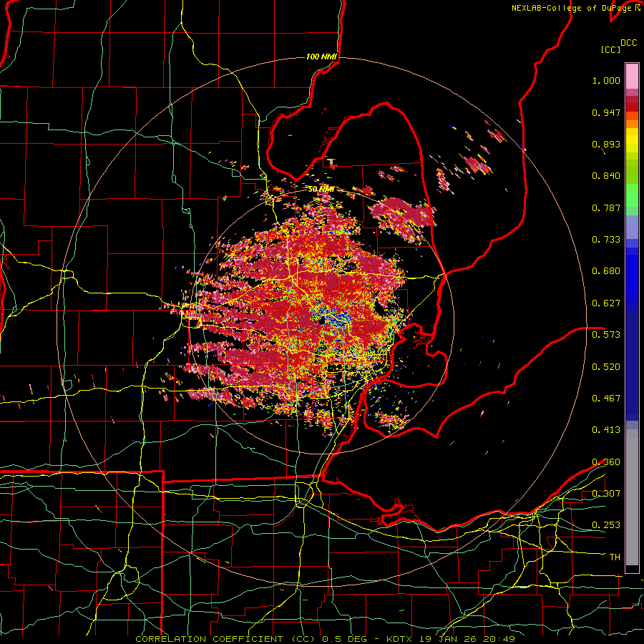Click the bright green band of color bar
Image resolution: width=644 pixels, height=644 pixels.
coord(632,195)
